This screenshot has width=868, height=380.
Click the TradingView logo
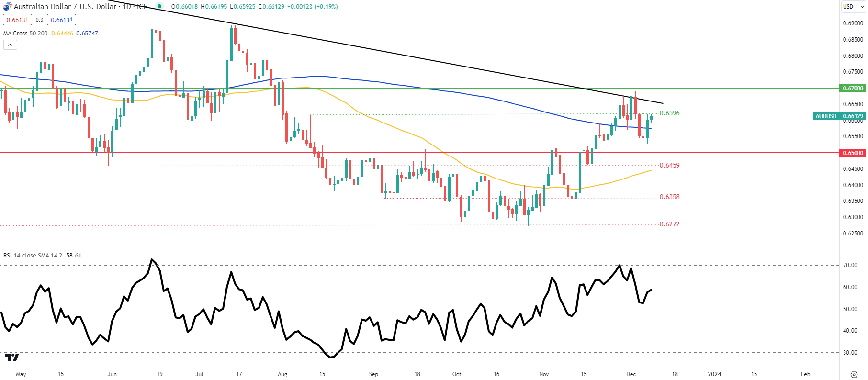click(12, 357)
